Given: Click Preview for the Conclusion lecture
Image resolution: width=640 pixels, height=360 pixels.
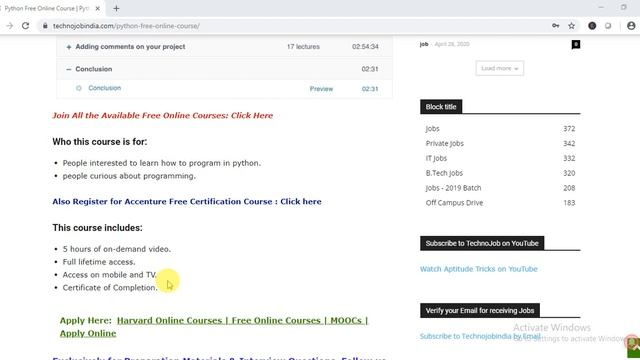Looking at the screenshot, I should (x=321, y=89).
